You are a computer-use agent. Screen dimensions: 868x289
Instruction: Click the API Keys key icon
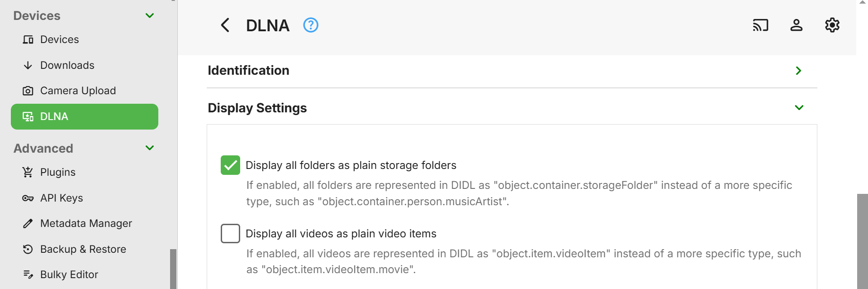point(28,198)
